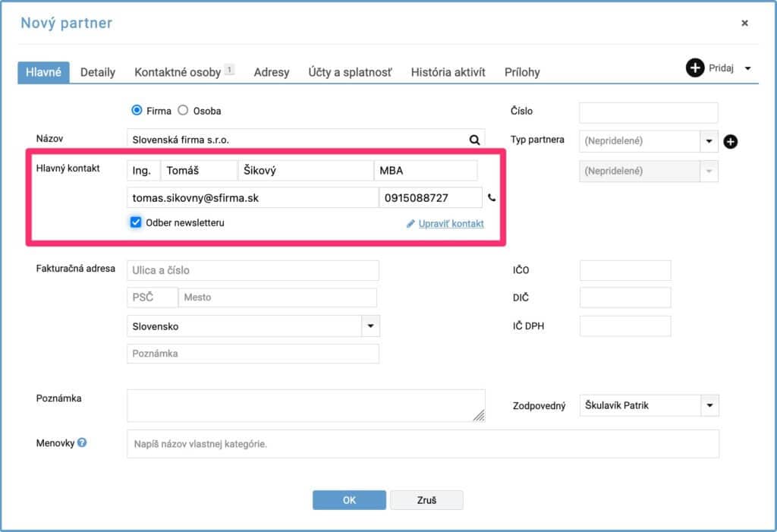Click the degree field containing MBA
This screenshot has height=532, width=777.
(426, 171)
